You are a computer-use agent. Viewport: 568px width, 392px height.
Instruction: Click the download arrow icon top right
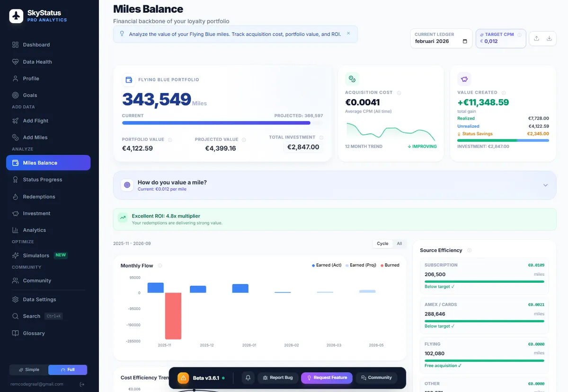[x=549, y=38]
